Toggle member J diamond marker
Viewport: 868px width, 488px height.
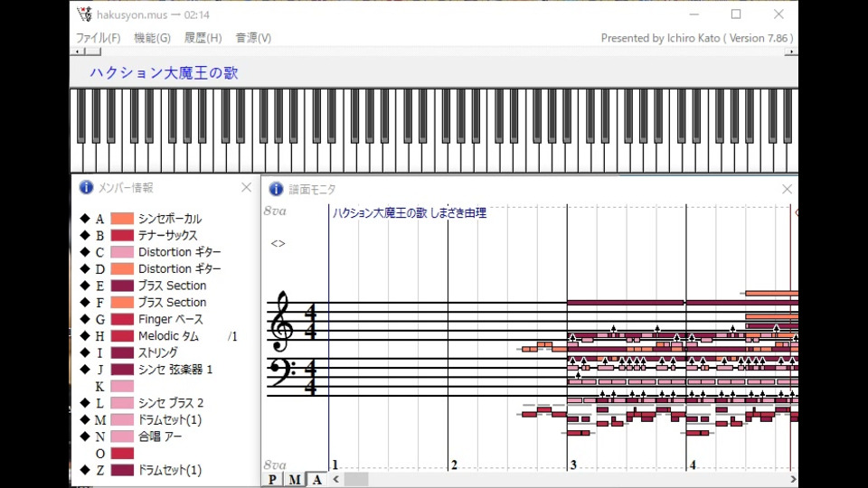[x=85, y=369]
